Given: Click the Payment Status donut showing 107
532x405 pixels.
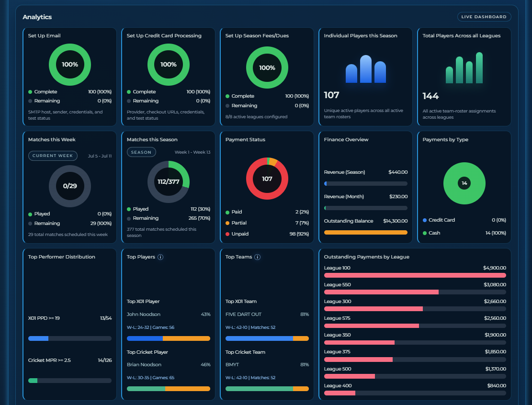Looking at the screenshot, I should [267, 179].
